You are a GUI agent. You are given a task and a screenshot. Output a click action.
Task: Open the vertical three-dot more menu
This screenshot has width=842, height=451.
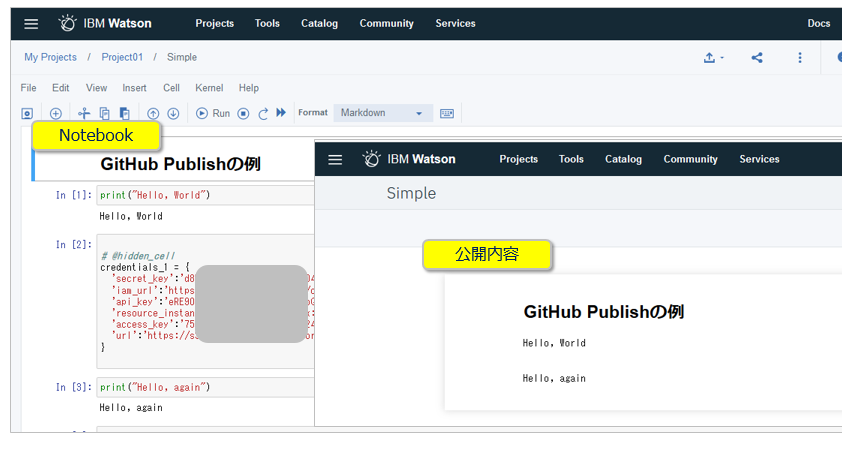click(x=800, y=57)
